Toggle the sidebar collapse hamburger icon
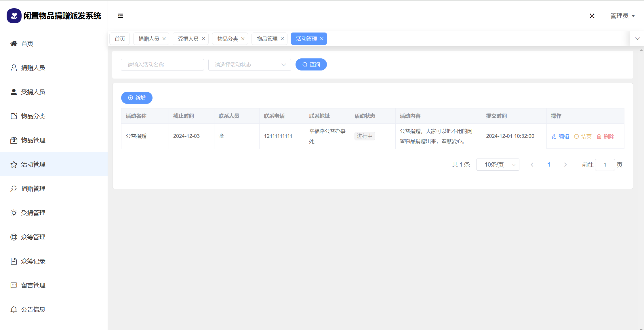This screenshot has width=644, height=330. [120, 16]
